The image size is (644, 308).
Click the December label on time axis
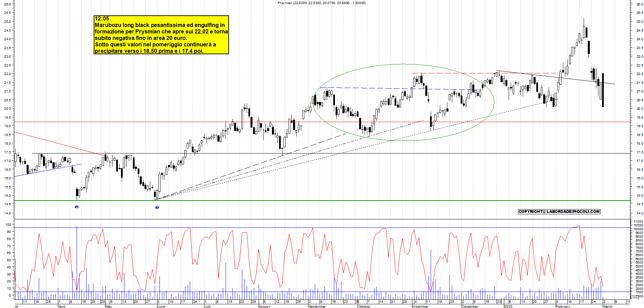[x=470, y=306]
